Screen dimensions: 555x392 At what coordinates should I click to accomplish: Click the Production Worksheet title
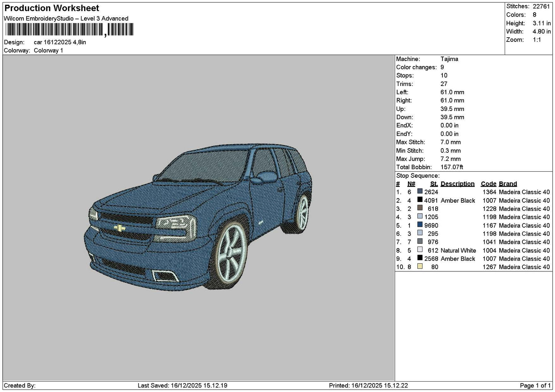(x=52, y=8)
